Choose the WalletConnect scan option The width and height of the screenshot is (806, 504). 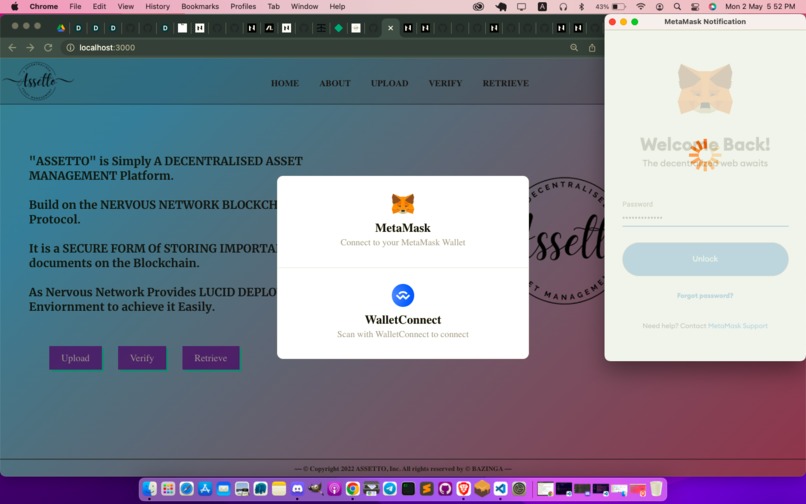click(x=402, y=313)
